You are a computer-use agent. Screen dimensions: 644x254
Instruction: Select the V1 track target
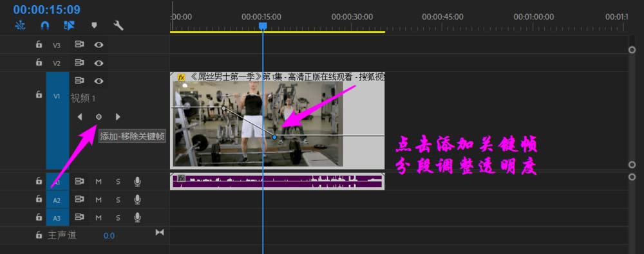coord(57,121)
